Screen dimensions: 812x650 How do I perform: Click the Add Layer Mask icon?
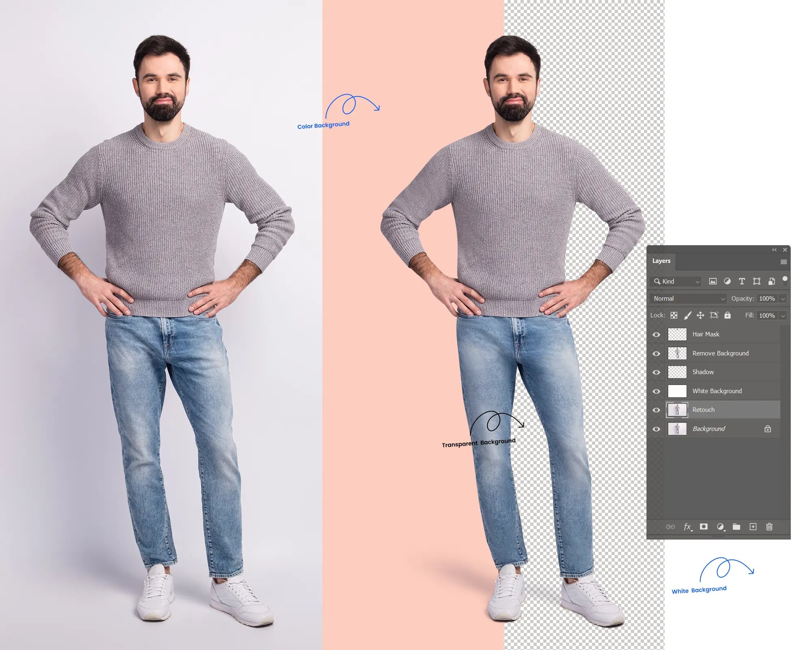705,527
